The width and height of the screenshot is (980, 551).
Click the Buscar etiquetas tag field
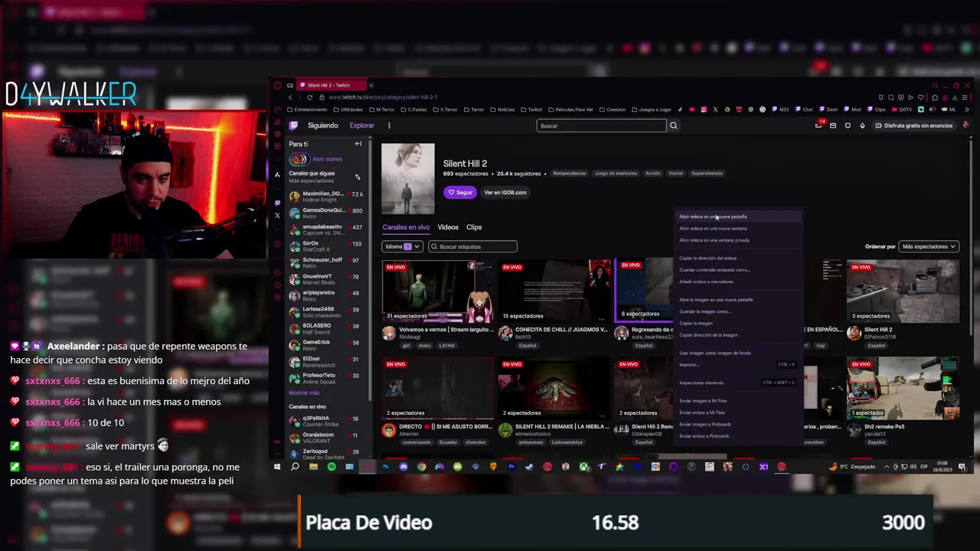click(473, 246)
